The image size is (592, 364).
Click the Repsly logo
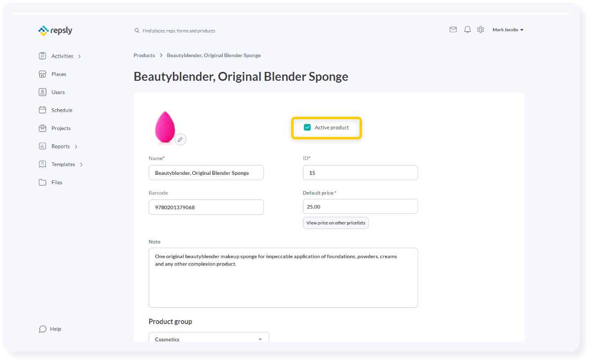[x=55, y=31]
